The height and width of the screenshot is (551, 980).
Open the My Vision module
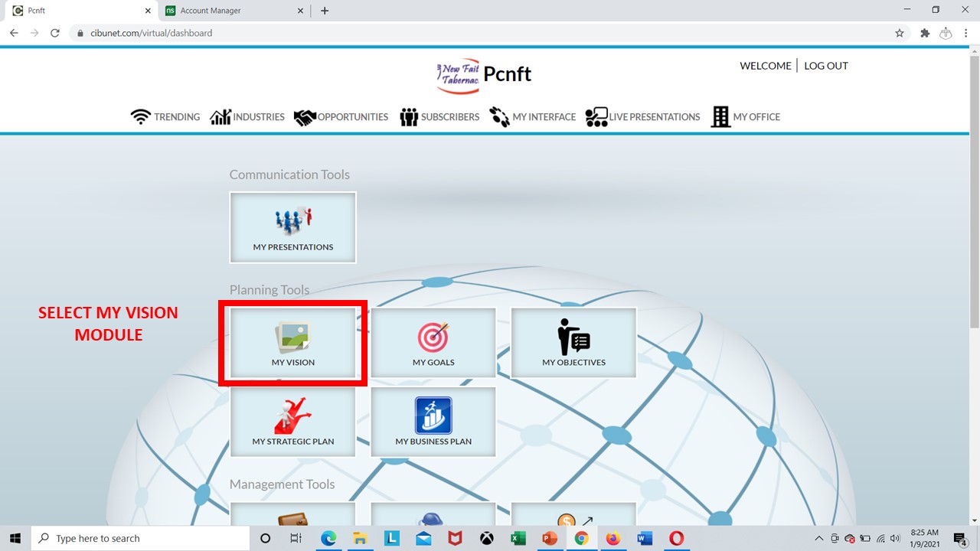[293, 344]
